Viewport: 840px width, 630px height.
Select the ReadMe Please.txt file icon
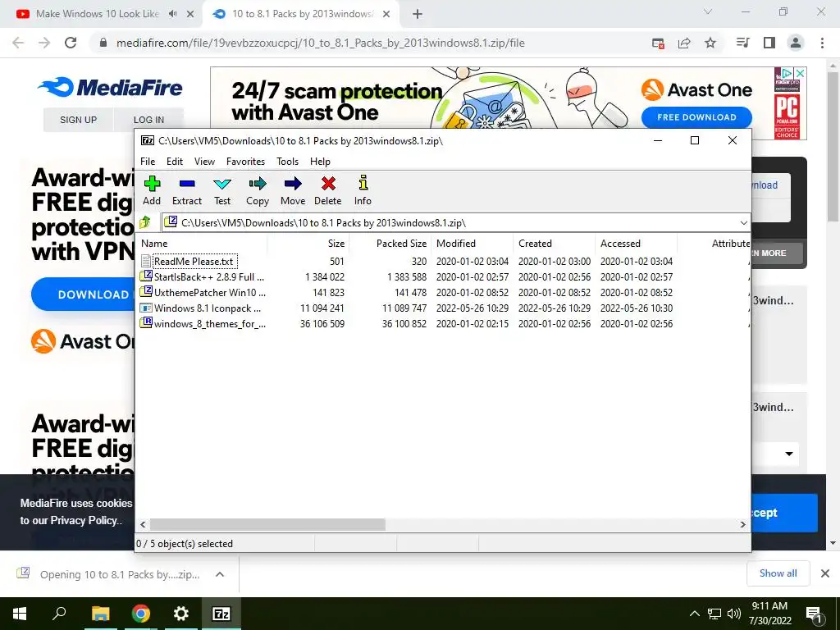(146, 261)
